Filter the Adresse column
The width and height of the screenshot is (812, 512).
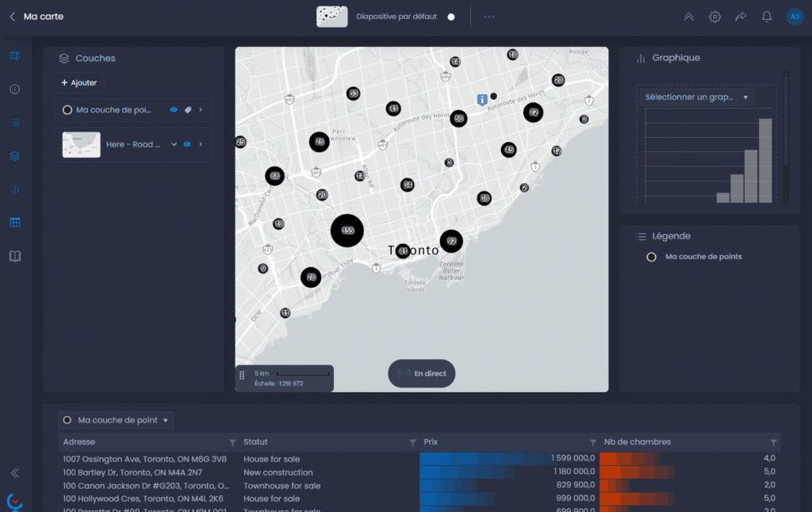coord(232,442)
